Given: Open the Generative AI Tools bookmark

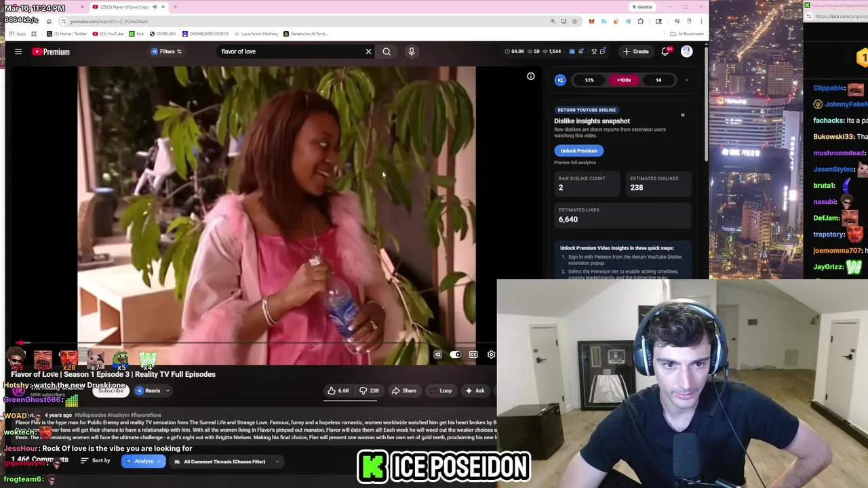Looking at the screenshot, I should pyautogui.click(x=306, y=34).
